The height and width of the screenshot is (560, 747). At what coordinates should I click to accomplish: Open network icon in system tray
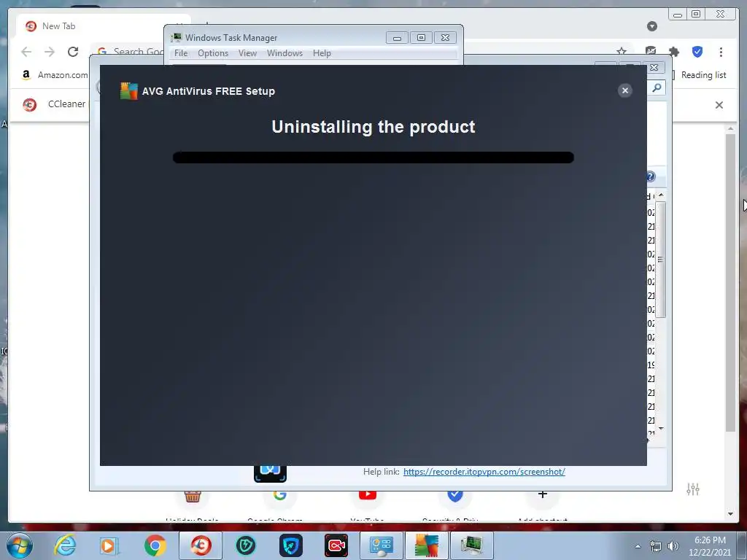pyautogui.click(x=656, y=547)
